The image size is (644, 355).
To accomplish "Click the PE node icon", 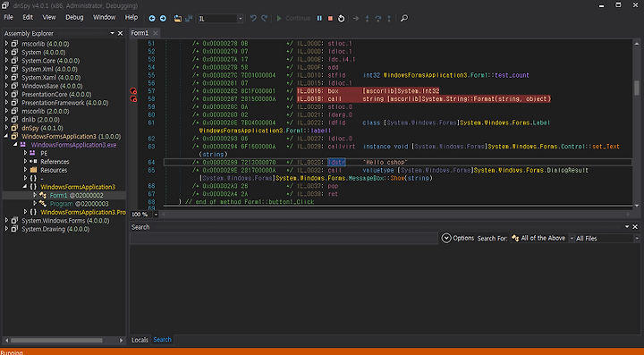I will point(32,153).
